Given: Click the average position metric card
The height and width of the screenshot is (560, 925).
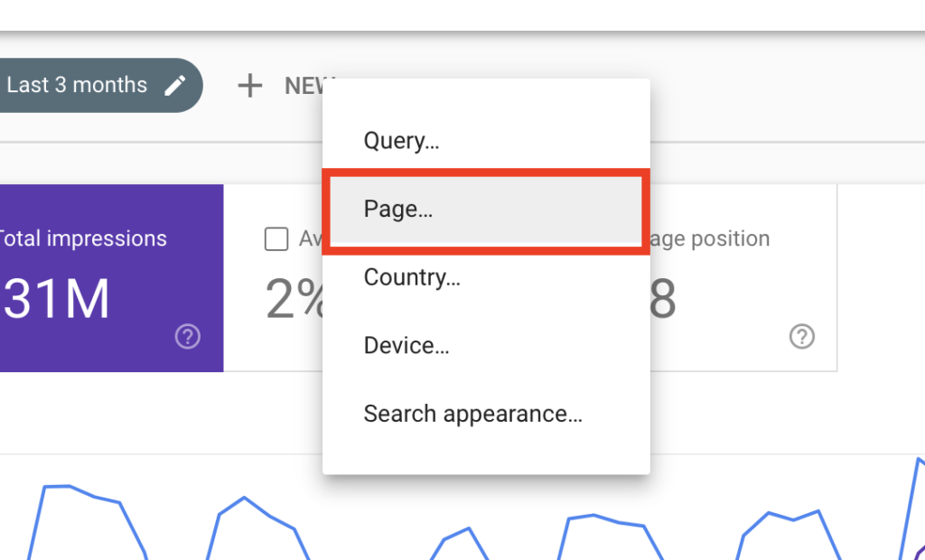Looking at the screenshot, I should pos(743,278).
